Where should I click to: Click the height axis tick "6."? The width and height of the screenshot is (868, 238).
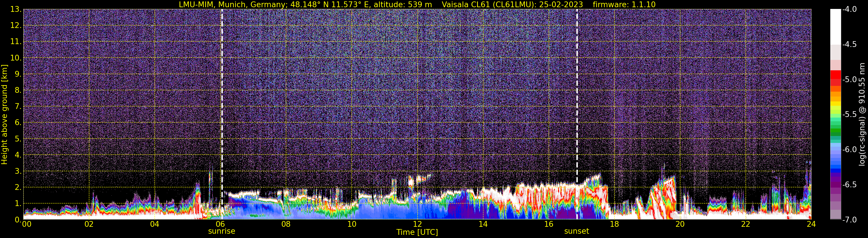point(18,123)
